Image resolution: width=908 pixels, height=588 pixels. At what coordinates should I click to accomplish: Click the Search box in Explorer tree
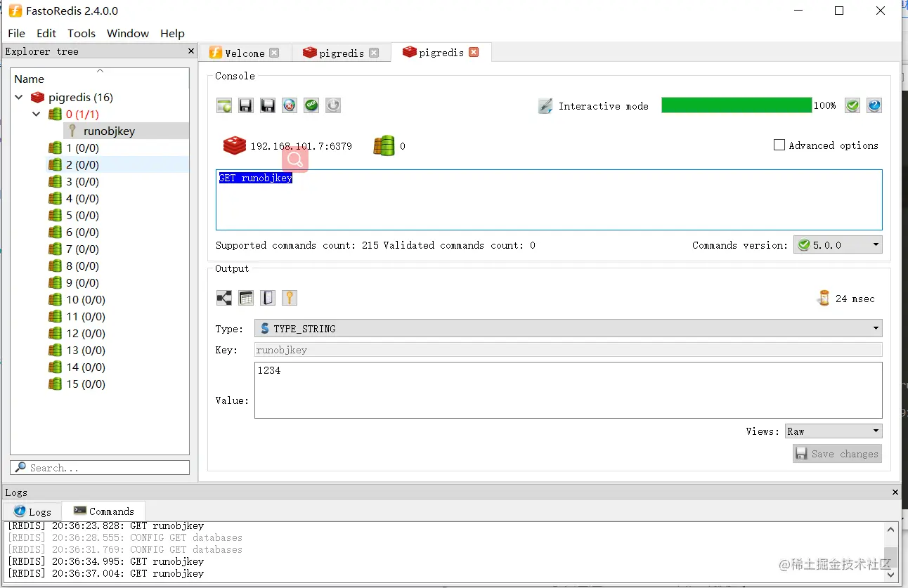[x=100, y=467]
